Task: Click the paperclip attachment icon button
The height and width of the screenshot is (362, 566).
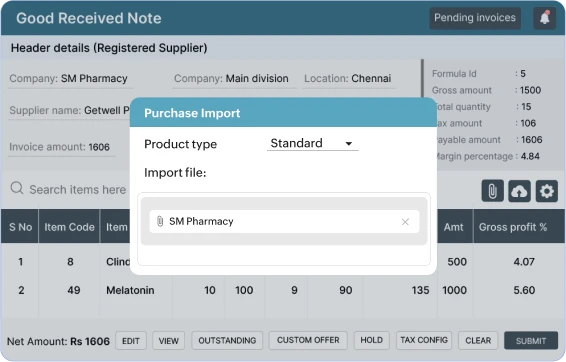Action: [492, 191]
